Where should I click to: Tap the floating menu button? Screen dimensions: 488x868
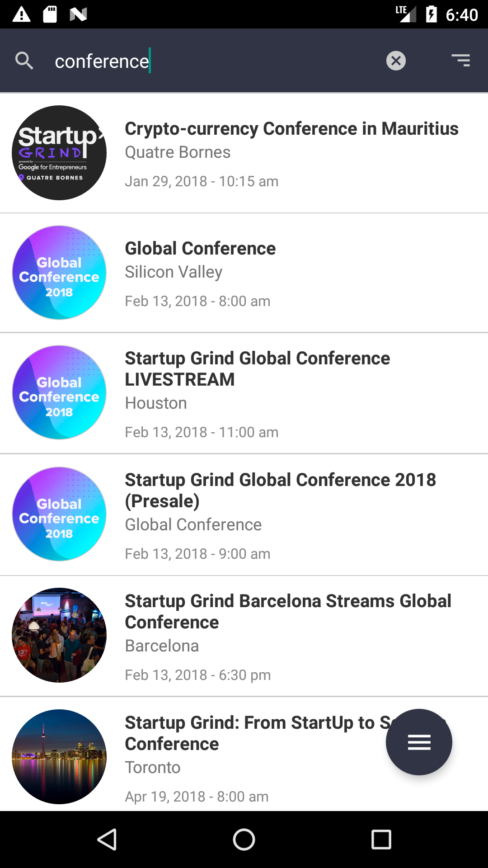(x=419, y=742)
